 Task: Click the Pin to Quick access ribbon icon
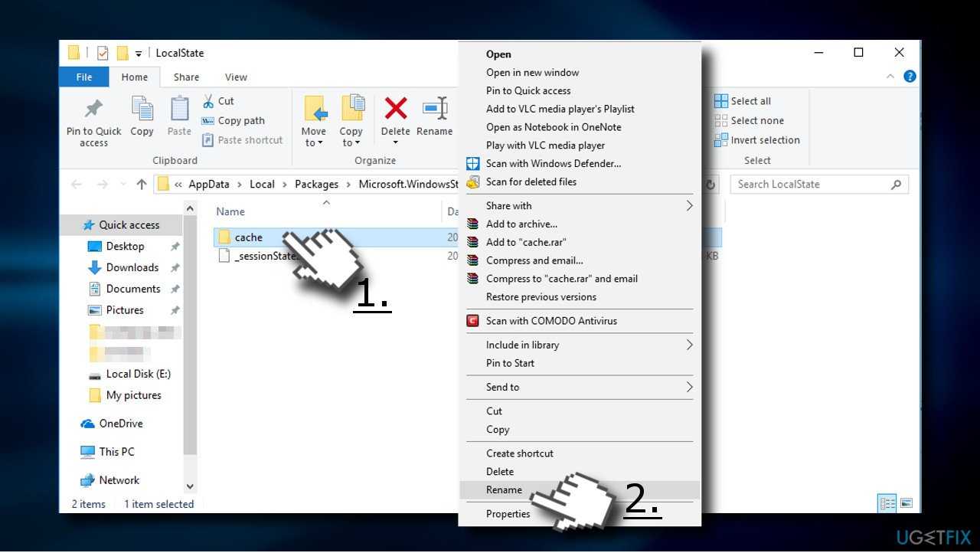tap(93, 110)
